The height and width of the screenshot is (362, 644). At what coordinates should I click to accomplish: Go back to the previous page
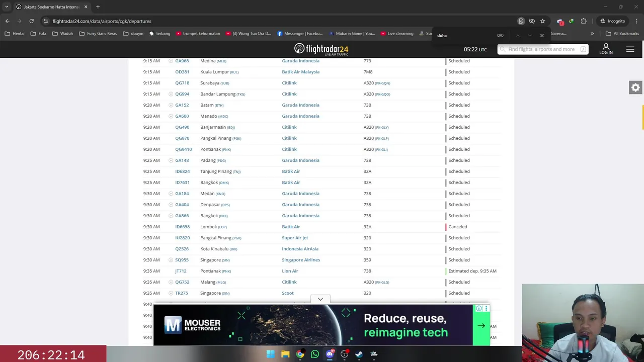[7, 21]
